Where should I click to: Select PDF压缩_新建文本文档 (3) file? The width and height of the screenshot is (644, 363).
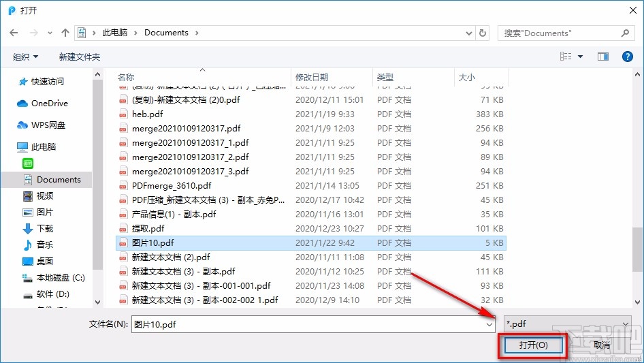pos(311,200)
